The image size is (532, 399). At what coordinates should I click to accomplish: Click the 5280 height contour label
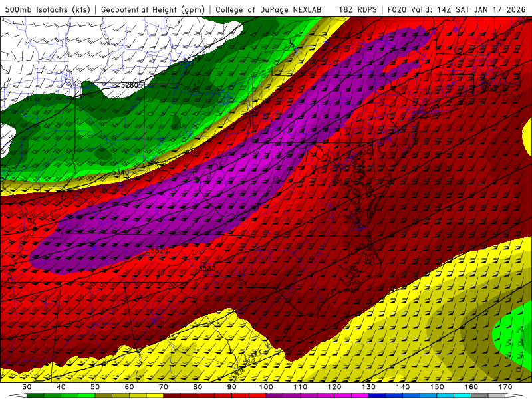click(130, 85)
